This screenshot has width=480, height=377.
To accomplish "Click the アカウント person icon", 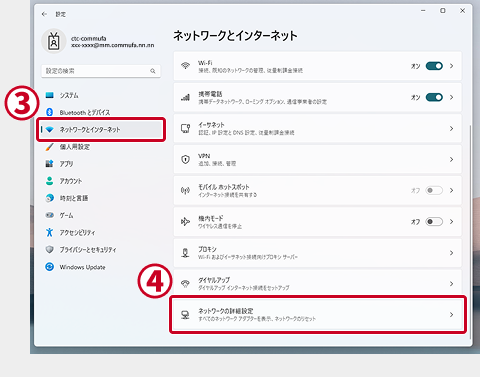I will coord(50,181).
